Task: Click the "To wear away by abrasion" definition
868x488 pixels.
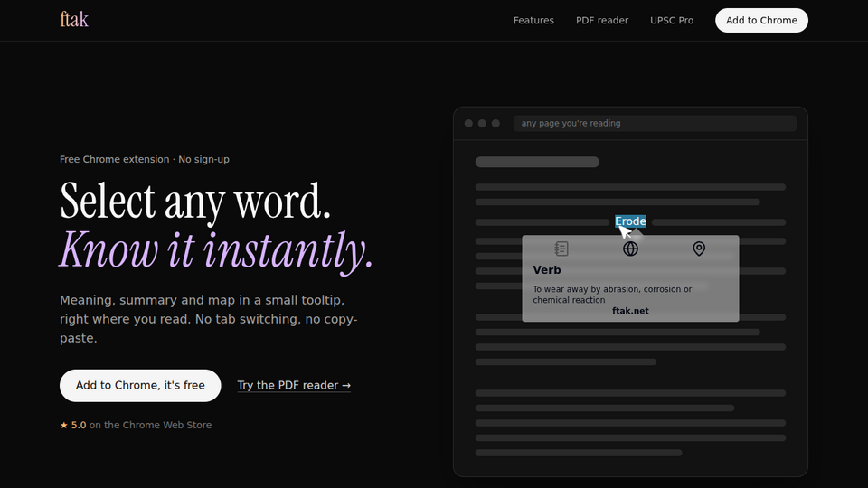Action: (x=612, y=295)
